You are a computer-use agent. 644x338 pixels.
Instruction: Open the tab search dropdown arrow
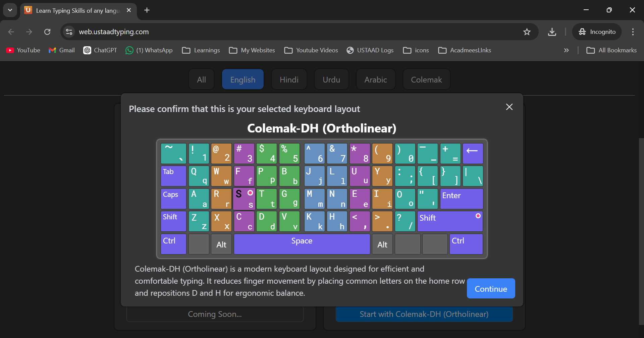pyautogui.click(x=10, y=10)
